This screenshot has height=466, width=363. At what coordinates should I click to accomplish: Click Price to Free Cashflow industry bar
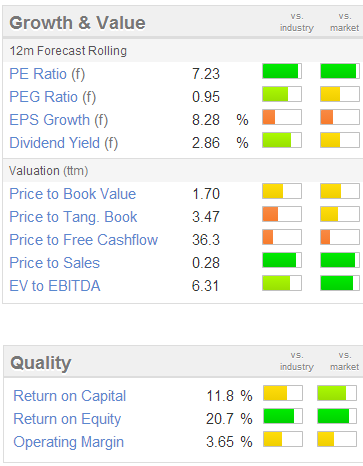pos(282,237)
